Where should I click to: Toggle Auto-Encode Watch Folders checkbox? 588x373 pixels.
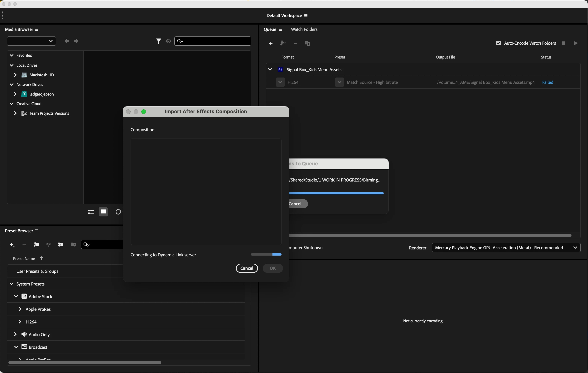498,43
